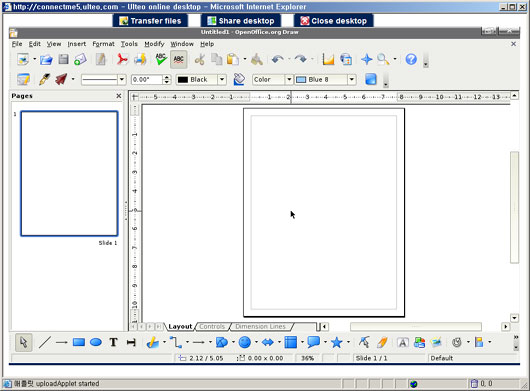This screenshot has width=530, height=391.
Task: Click the Transfer files button
Action: pyautogui.click(x=150, y=21)
